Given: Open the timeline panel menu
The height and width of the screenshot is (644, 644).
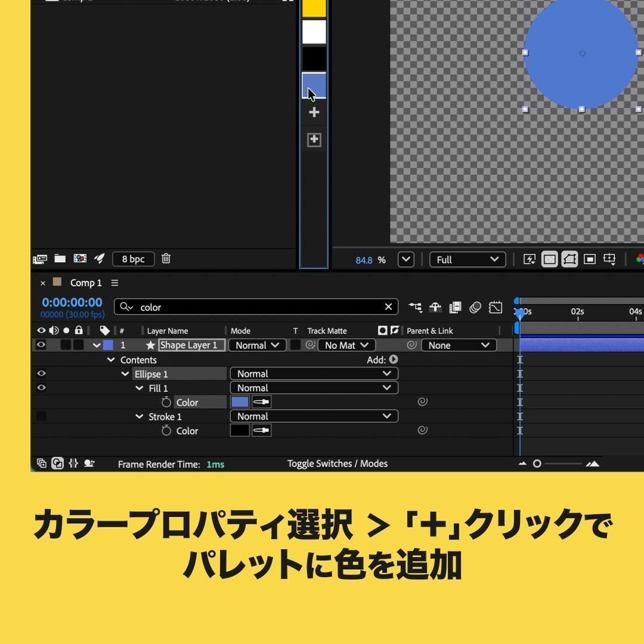Looking at the screenshot, I should click(114, 282).
